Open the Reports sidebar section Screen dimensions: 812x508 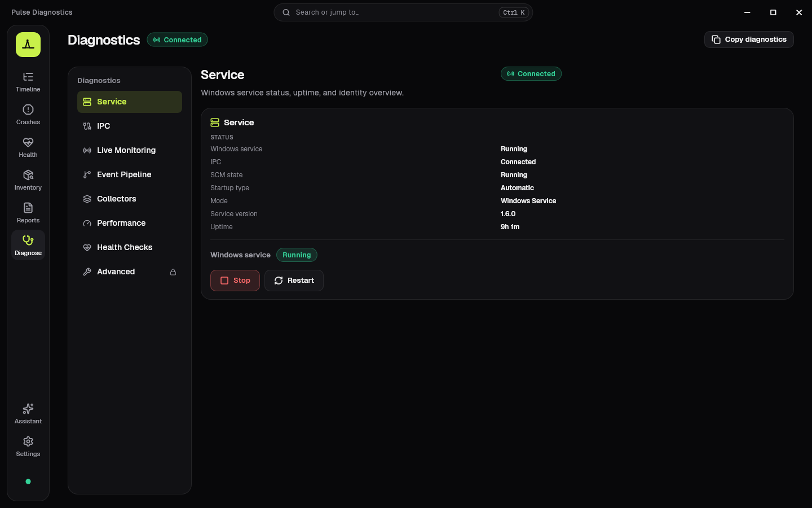coord(28,213)
